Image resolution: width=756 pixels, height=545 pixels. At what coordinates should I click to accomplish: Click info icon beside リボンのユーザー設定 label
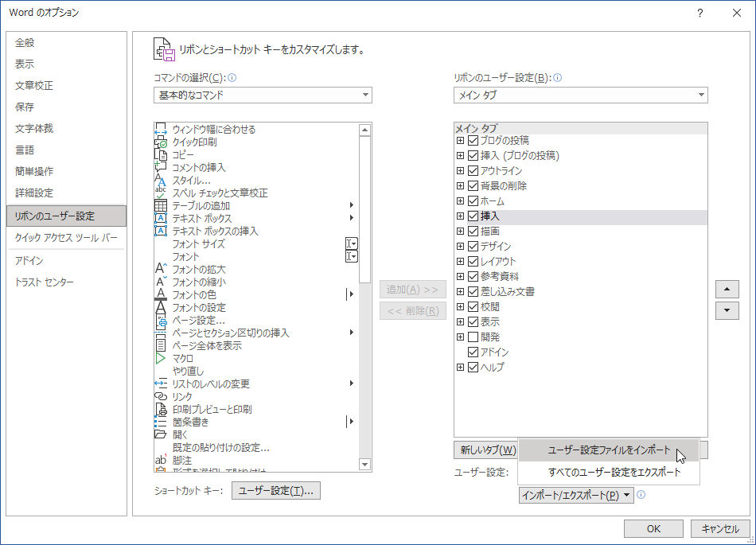pyautogui.click(x=557, y=78)
